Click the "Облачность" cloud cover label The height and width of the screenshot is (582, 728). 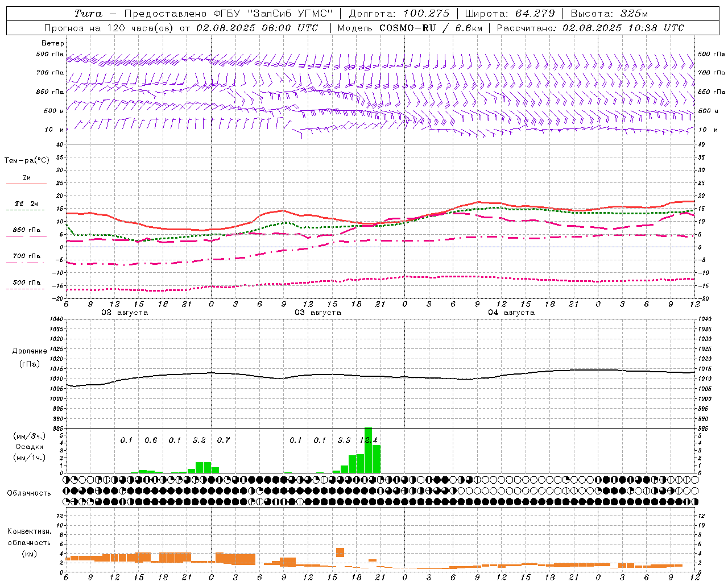[29, 493]
